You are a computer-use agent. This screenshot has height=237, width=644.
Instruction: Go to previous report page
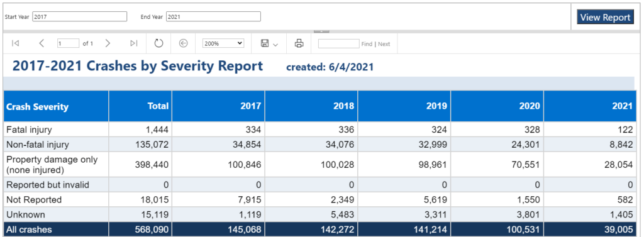42,43
